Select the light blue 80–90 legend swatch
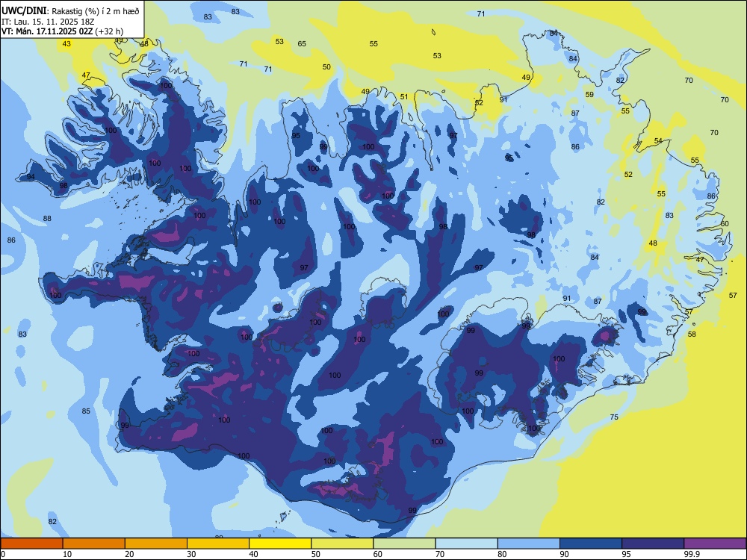The width and height of the screenshot is (747, 560). pos(529,544)
